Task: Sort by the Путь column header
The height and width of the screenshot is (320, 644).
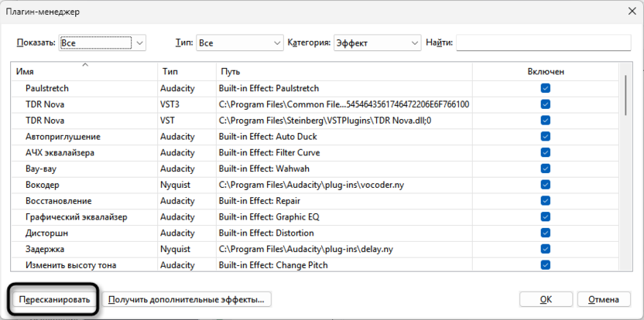Action: pos(344,71)
